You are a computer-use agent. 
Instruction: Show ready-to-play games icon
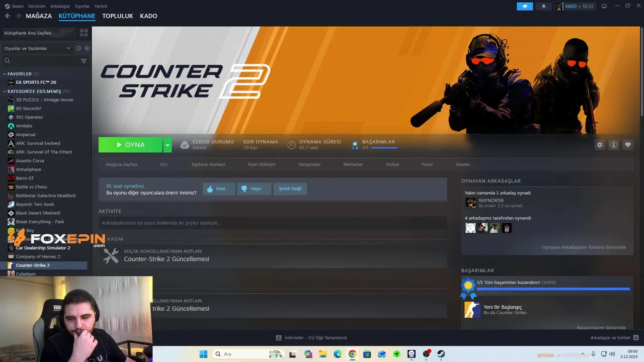pos(87,48)
